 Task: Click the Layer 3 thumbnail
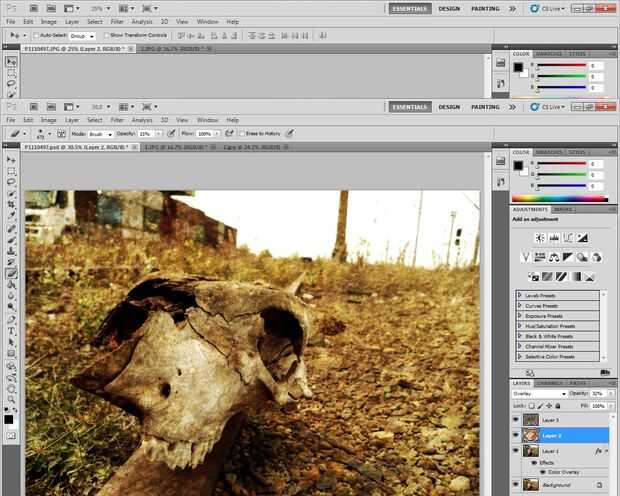(531, 420)
